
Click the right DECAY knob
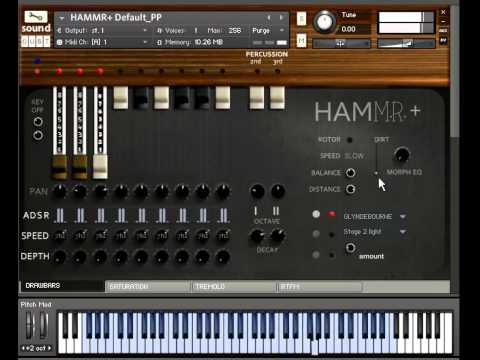(277, 236)
